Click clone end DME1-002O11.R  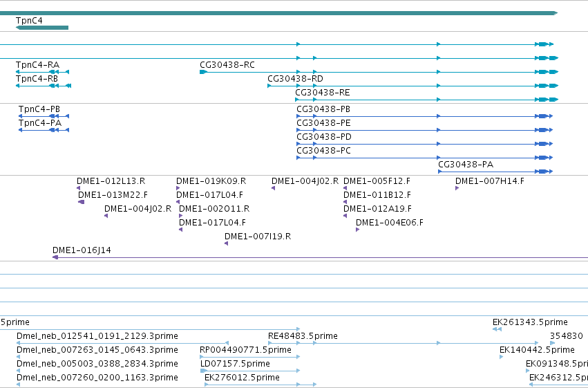[214, 209]
